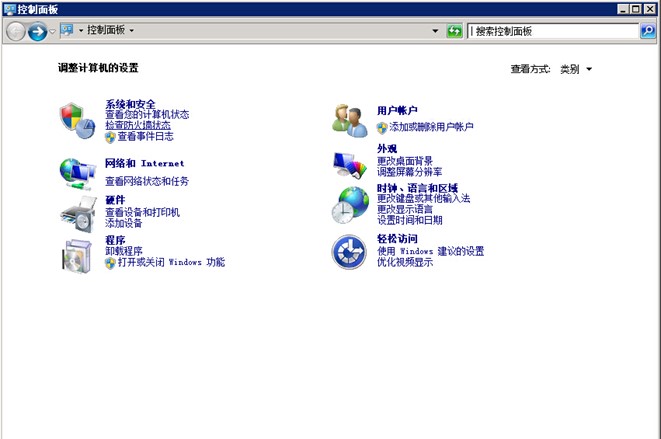Click the 外观 monitor icon

click(350, 163)
